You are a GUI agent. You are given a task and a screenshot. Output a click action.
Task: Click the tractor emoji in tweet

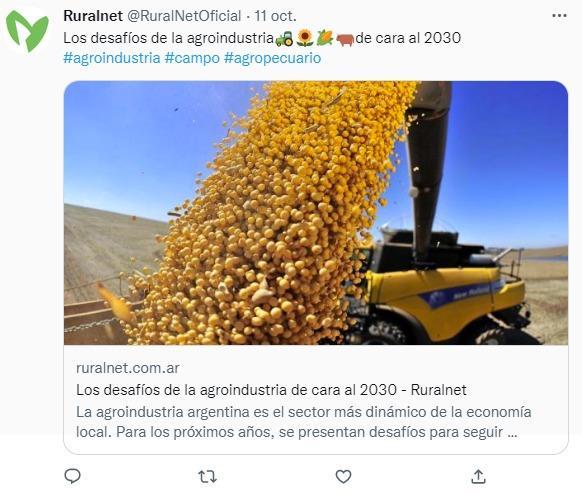pos(284,38)
